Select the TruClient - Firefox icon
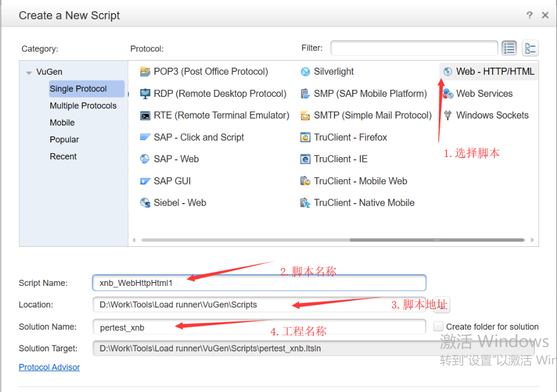This screenshot has width=557, height=392. (305, 138)
